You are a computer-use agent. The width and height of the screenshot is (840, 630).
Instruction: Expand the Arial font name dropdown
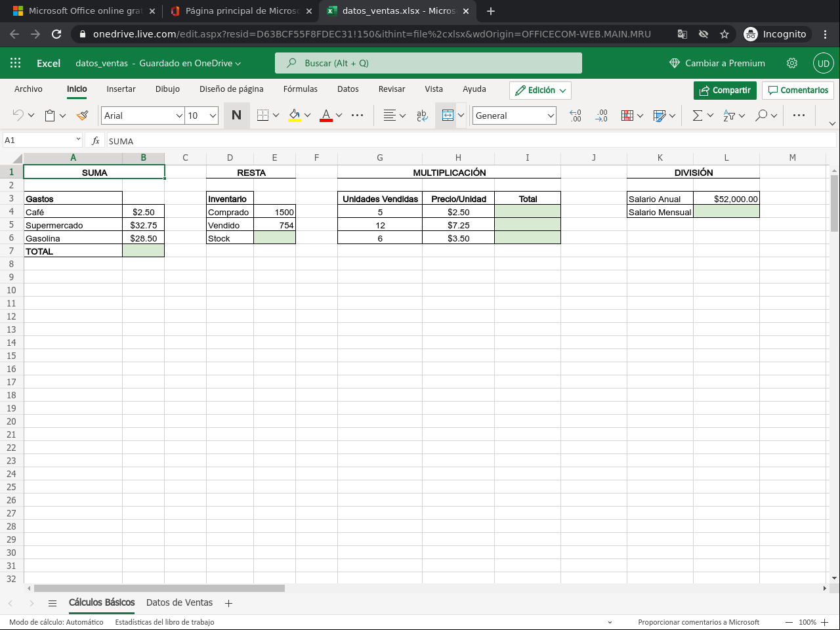point(179,115)
